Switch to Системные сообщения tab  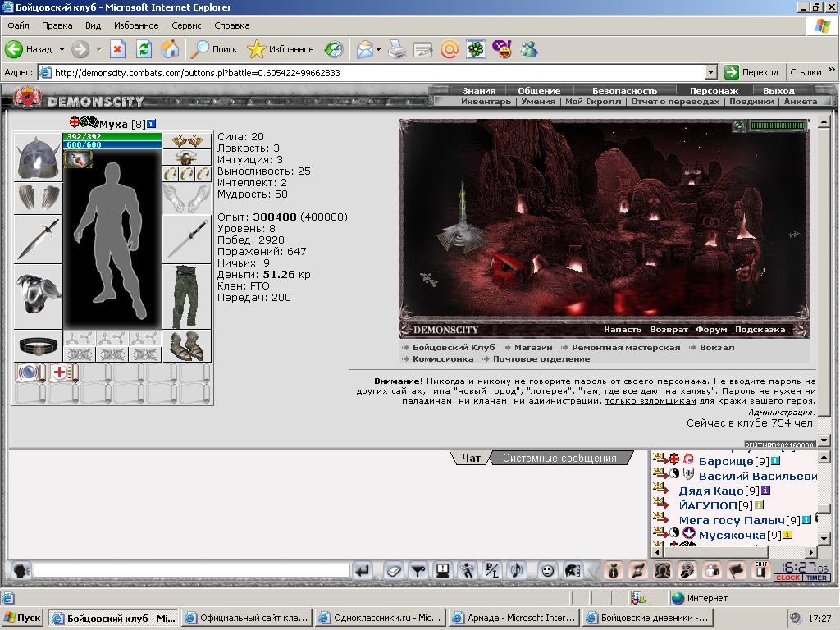pyautogui.click(x=559, y=458)
